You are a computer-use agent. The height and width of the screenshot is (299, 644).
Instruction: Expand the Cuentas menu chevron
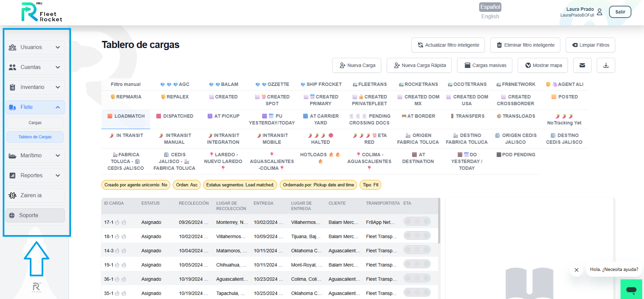[x=58, y=67]
